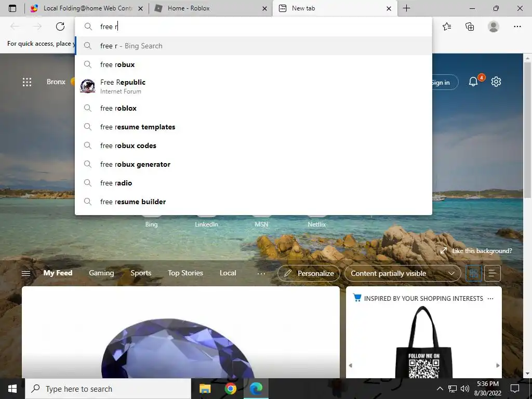Open the MSN quick link

[x=261, y=224]
